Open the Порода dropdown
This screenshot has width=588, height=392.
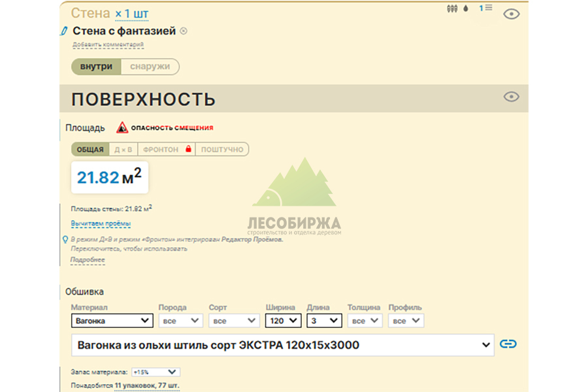pos(180,320)
